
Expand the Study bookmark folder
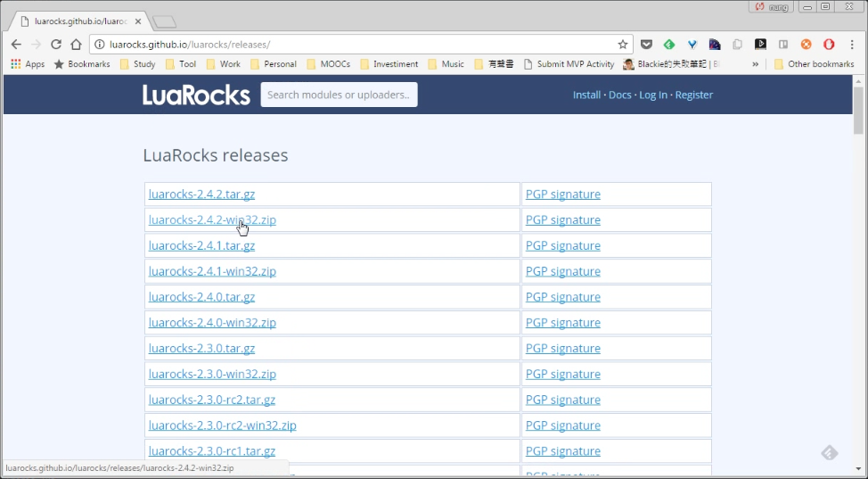[x=138, y=63]
